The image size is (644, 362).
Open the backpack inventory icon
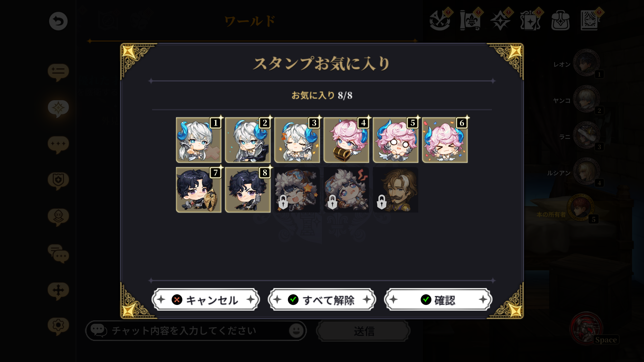click(560, 20)
